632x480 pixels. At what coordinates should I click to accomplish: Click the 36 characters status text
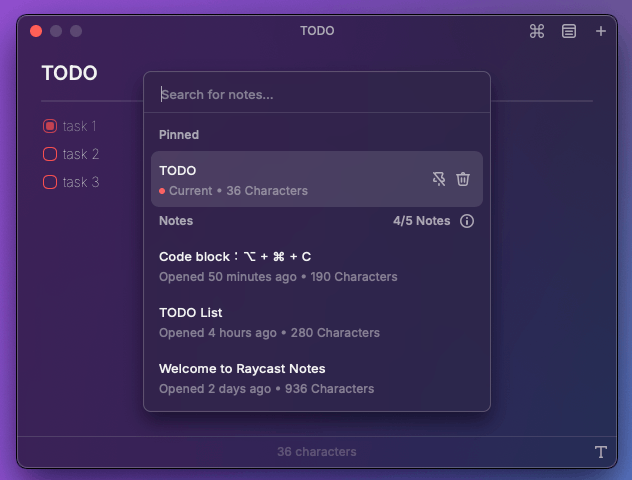317,452
